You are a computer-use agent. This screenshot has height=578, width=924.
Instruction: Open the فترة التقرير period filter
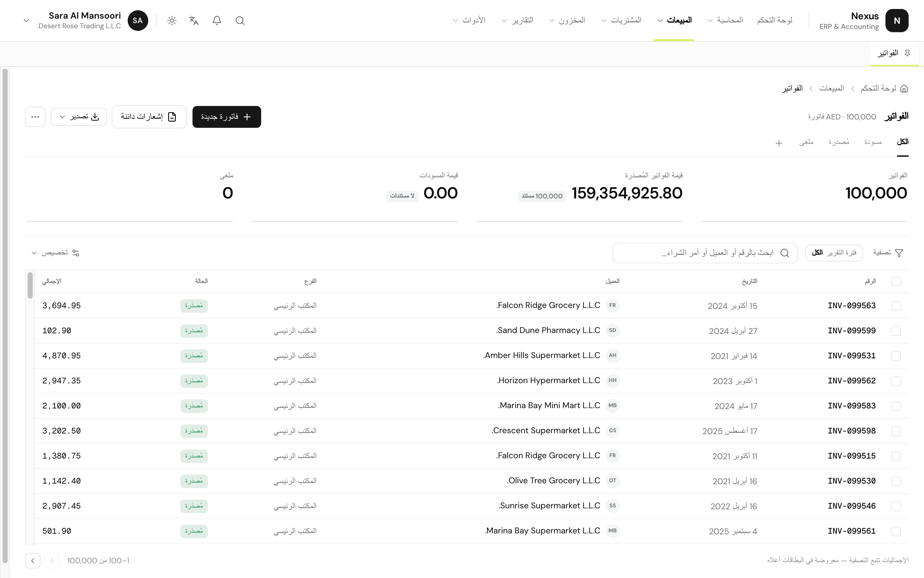click(834, 253)
